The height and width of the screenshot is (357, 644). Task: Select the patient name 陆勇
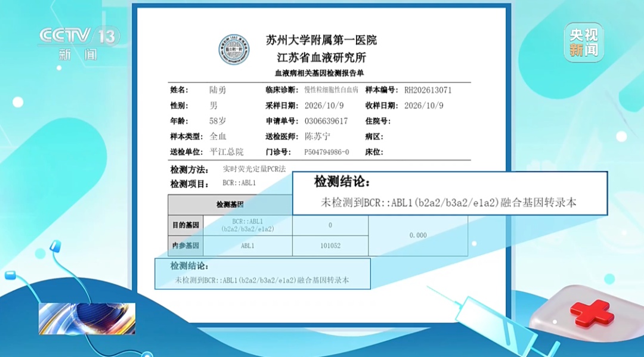(x=218, y=90)
